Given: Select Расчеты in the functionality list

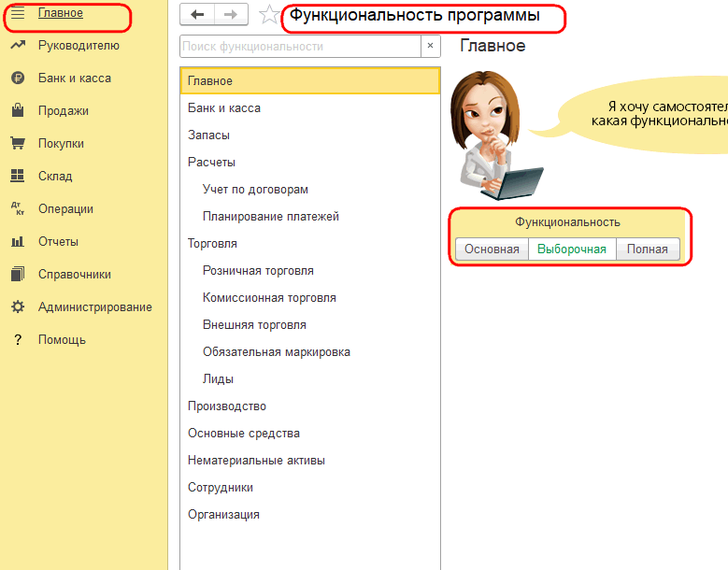Looking at the screenshot, I should [309, 162].
